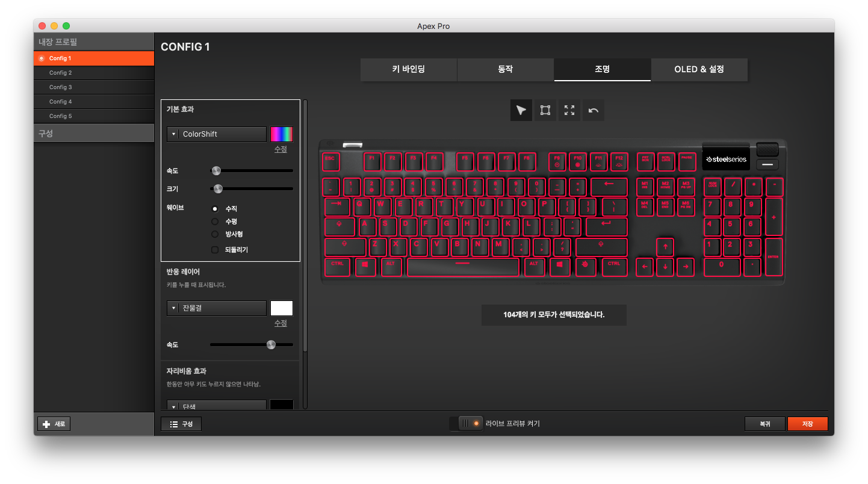Click the undo arrow tool
Viewport: 868px width, 484px height.
tap(594, 110)
